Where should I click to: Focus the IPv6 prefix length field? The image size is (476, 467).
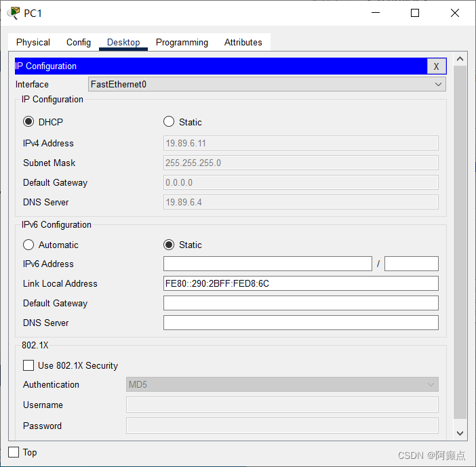412,264
